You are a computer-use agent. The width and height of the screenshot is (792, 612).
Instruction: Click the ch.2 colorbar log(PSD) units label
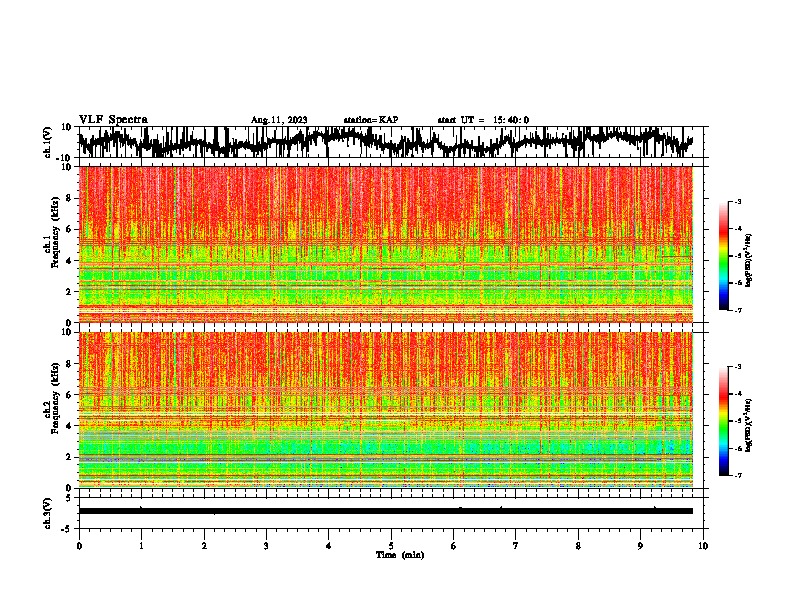(x=749, y=426)
